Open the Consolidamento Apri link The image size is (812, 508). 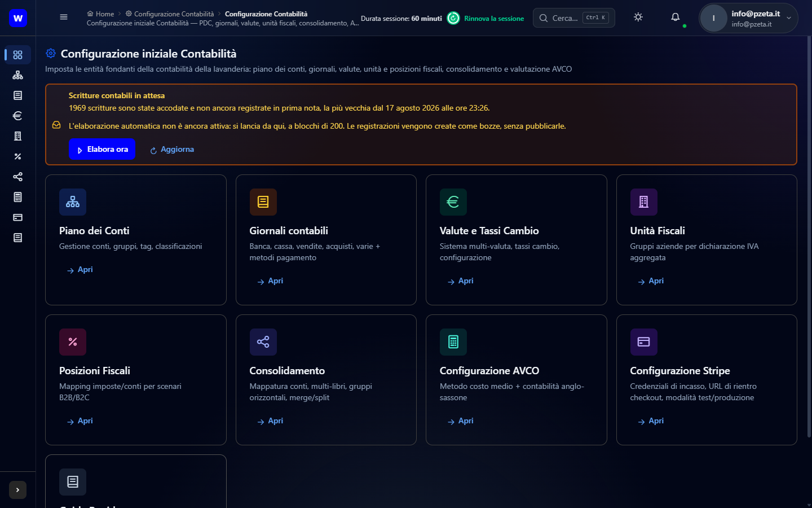point(270,421)
